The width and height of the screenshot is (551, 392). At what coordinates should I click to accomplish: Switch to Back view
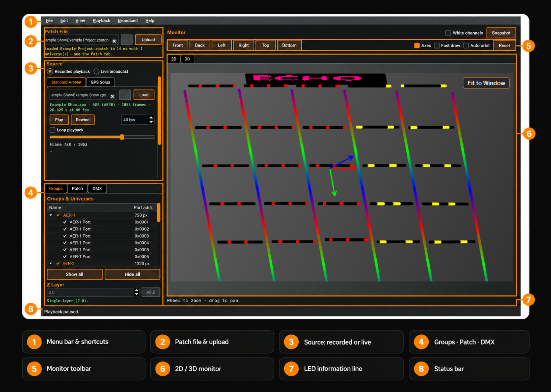click(200, 45)
